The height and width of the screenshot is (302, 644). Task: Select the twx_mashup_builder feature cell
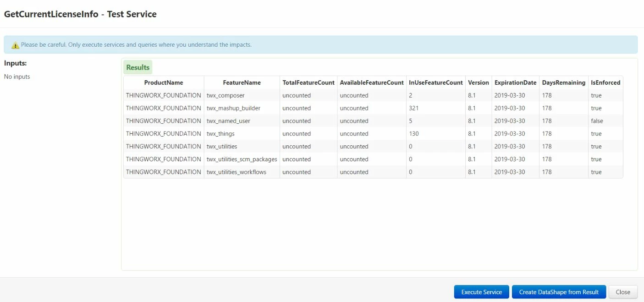tap(242, 108)
